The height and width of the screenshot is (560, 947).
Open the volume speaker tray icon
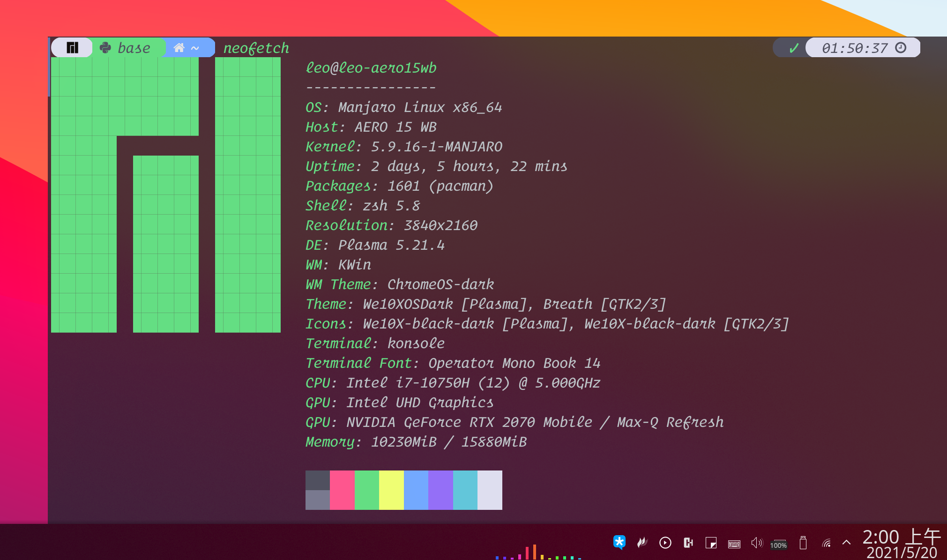pyautogui.click(x=756, y=543)
